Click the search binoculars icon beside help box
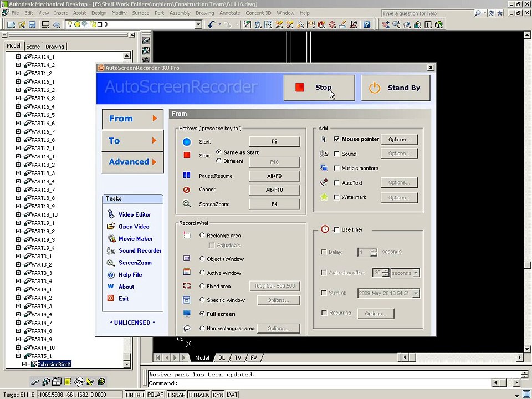 [x=478, y=13]
